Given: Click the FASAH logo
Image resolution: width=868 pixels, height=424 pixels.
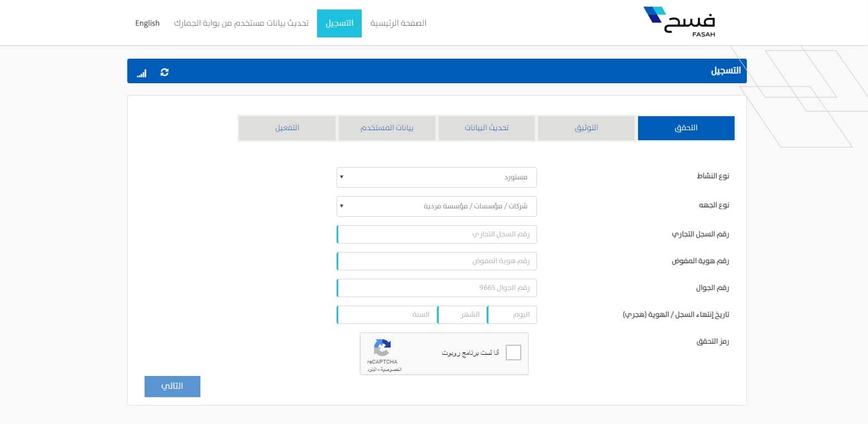Looking at the screenshot, I should coord(679,22).
